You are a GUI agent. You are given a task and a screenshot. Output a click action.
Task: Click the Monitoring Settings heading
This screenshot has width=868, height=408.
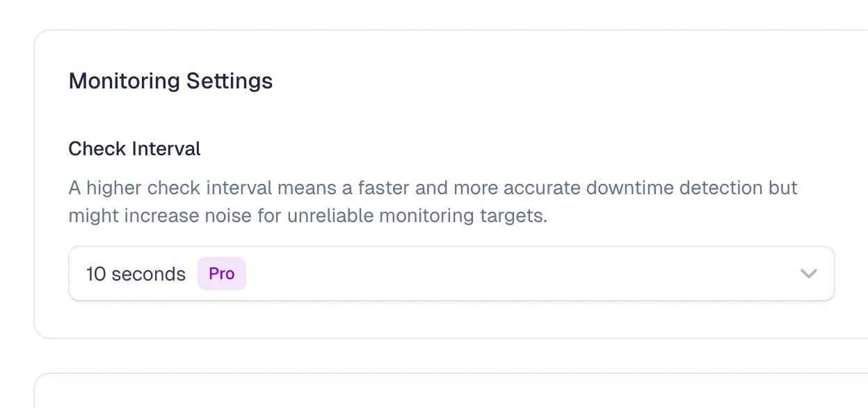tap(170, 81)
